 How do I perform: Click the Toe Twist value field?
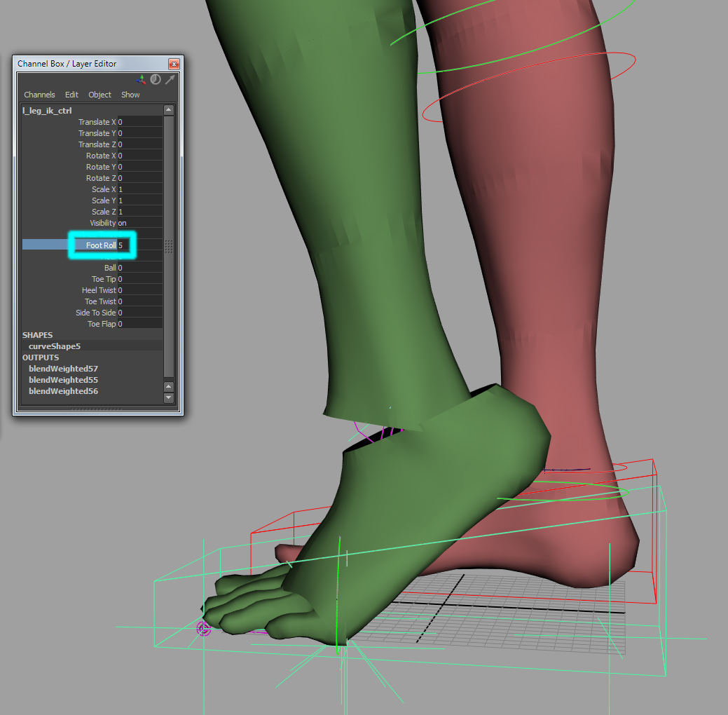[x=139, y=301]
